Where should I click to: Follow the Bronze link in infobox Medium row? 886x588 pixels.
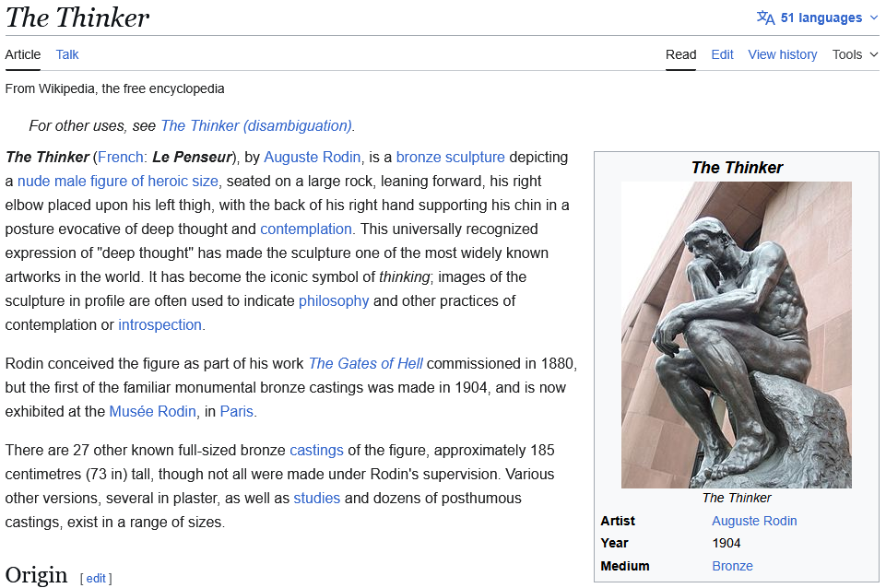(732, 566)
